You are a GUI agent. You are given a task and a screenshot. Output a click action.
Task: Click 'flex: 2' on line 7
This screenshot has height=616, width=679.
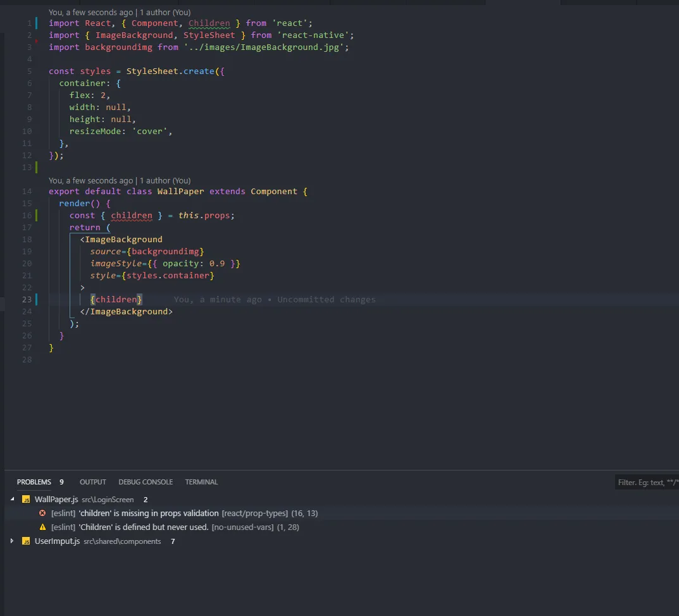pos(89,95)
